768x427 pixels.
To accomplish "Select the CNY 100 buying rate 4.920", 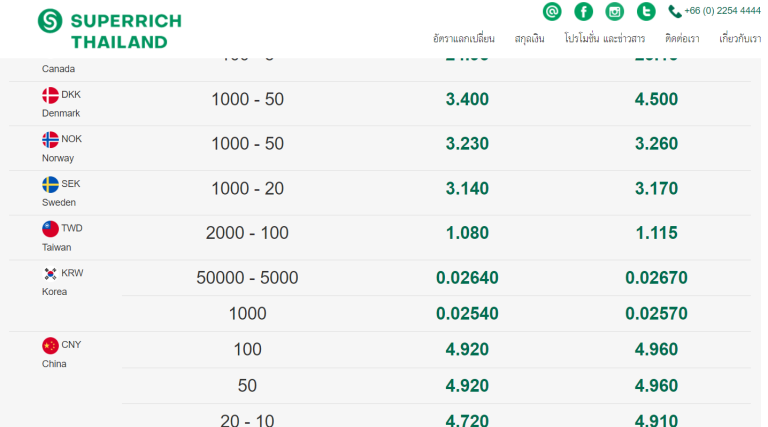I will click(x=461, y=349).
